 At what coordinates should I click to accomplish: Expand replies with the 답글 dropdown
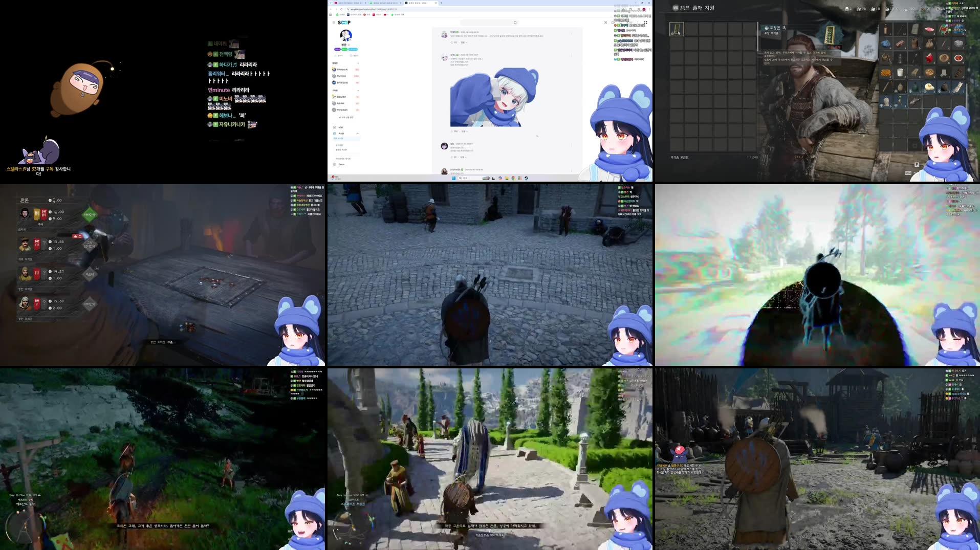pyautogui.click(x=464, y=131)
